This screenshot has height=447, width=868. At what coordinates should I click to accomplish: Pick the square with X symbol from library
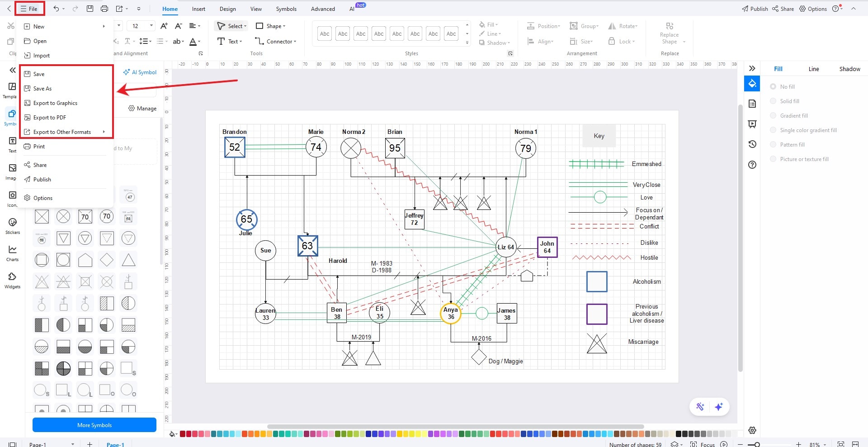[42, 217]
